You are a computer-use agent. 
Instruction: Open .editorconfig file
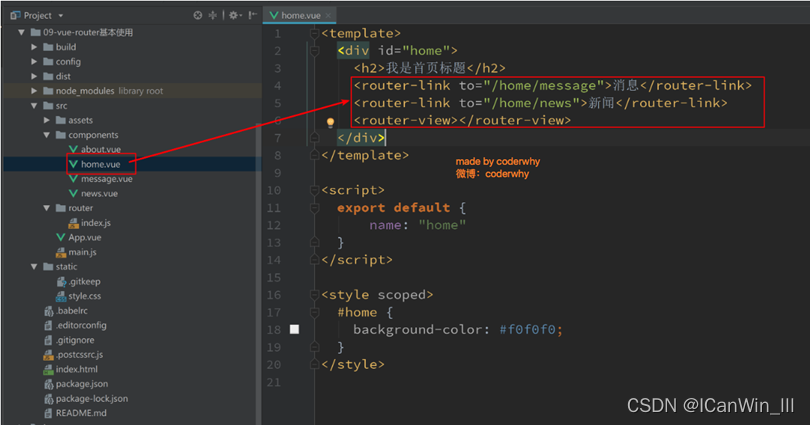[x=81, y=325]
